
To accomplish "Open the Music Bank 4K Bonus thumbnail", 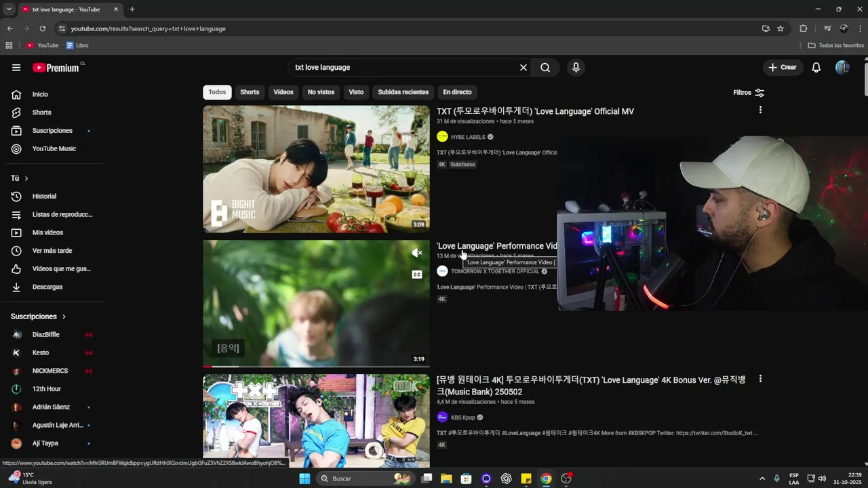I will [316, 421].
